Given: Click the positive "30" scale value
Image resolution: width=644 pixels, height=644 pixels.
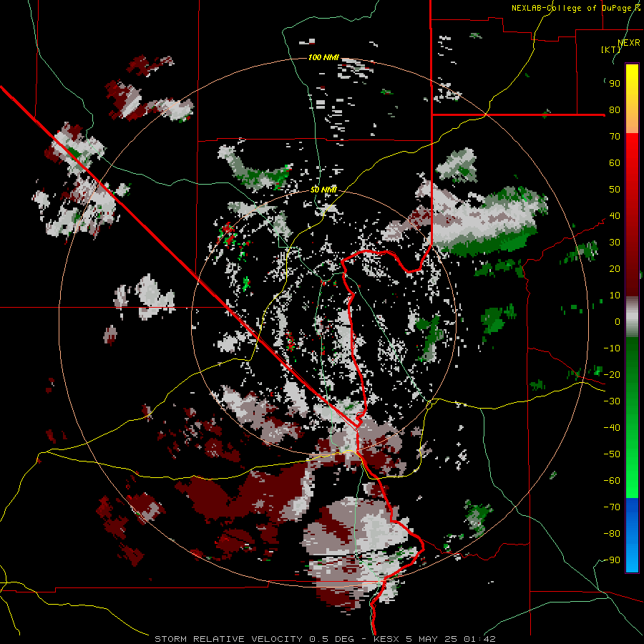Looking at the screenshot, I should [615, 243].
